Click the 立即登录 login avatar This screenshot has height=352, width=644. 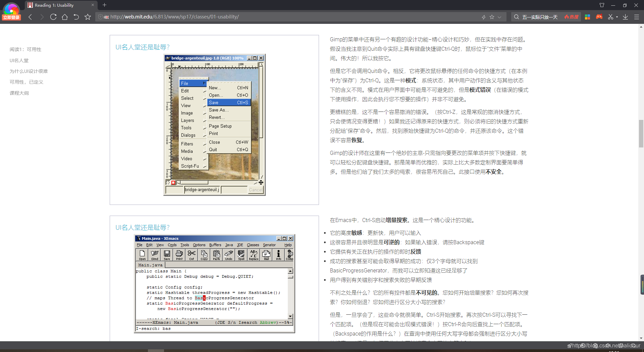11,12
